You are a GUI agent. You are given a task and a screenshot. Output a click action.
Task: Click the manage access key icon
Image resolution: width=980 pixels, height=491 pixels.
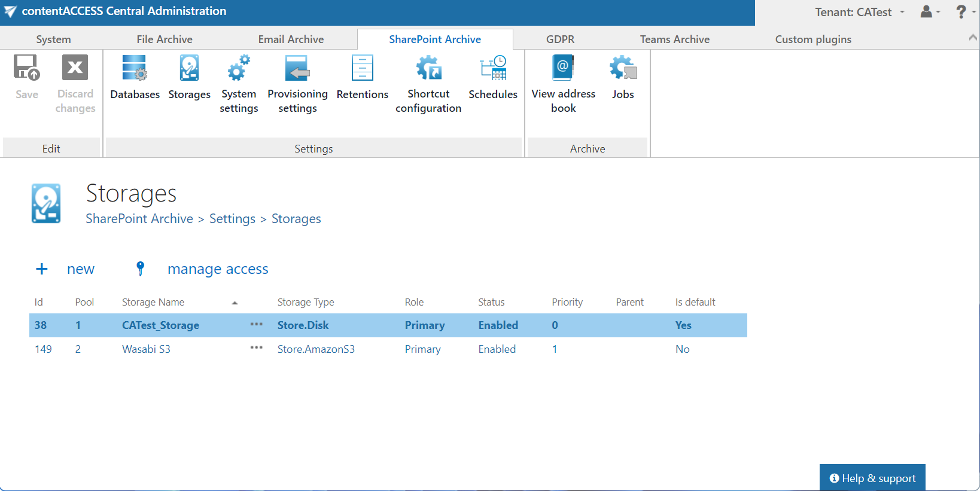point(141,269)
